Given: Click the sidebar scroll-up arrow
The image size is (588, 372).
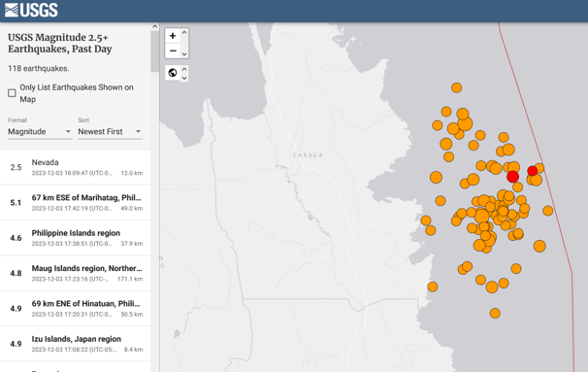Looking at the screenshot, I should 155,26.
